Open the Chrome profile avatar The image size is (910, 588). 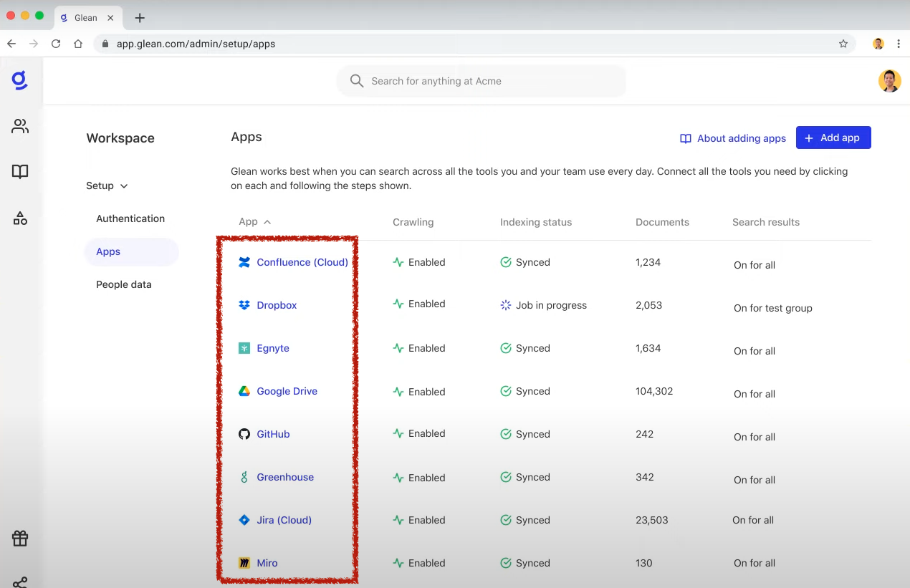pos(878,44)
